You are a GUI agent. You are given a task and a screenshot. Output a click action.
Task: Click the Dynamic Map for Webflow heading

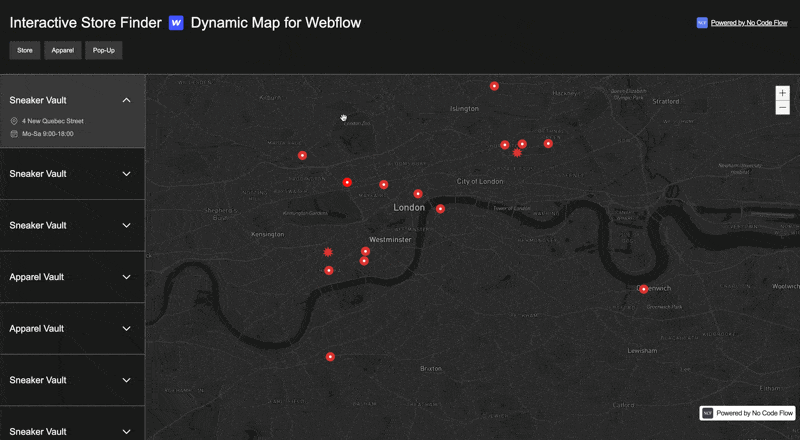coord(276,22)
